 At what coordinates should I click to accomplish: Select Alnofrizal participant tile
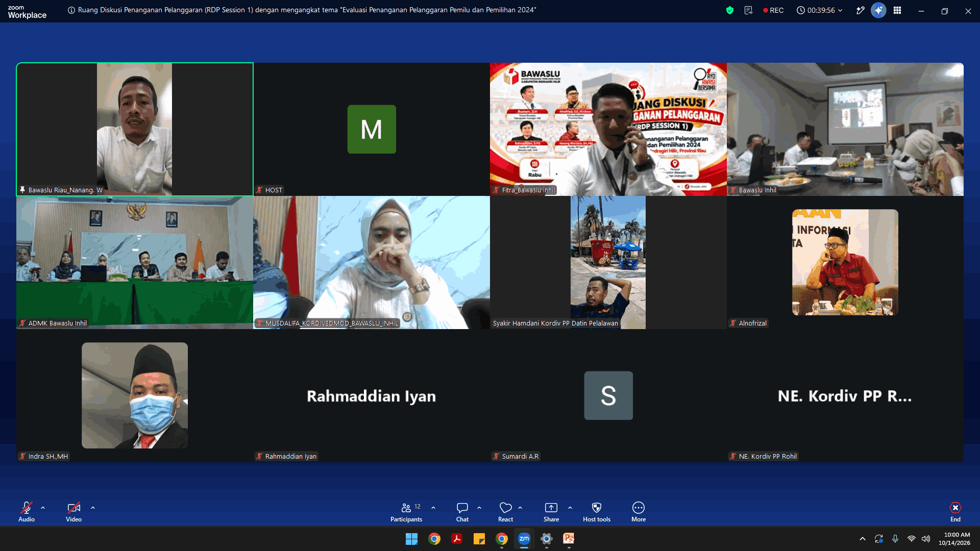pyautogui.click(x=845, y=262)
